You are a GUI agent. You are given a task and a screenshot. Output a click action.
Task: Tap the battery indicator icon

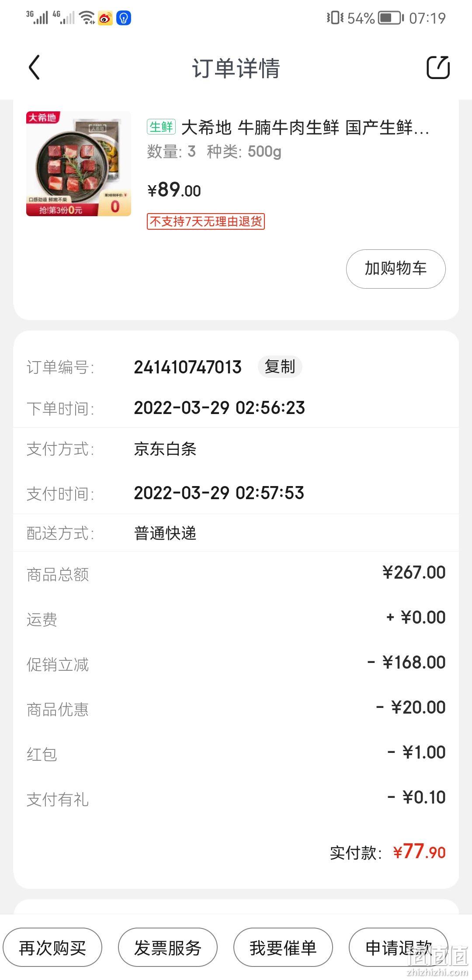(x=391, y=18)
